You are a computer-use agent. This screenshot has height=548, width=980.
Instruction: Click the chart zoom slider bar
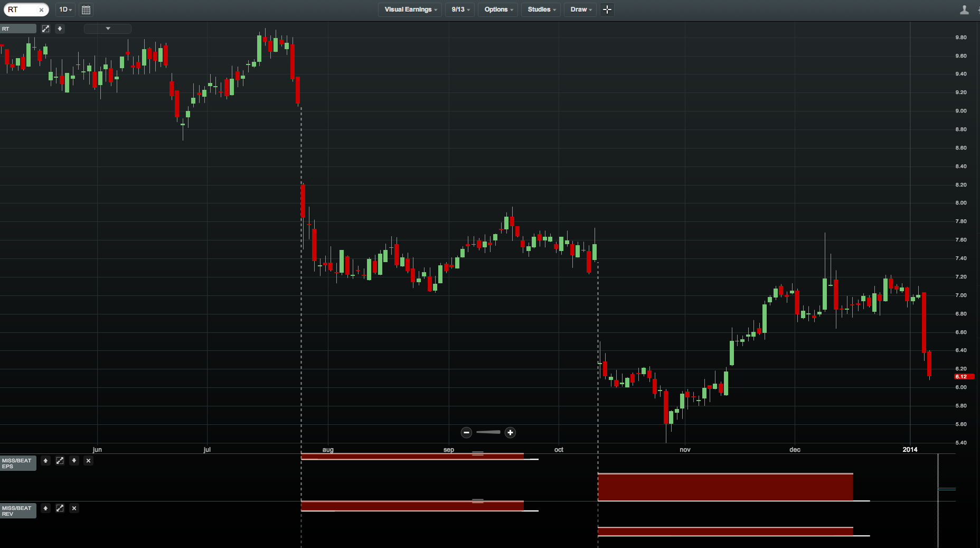[x=488, y=432]
